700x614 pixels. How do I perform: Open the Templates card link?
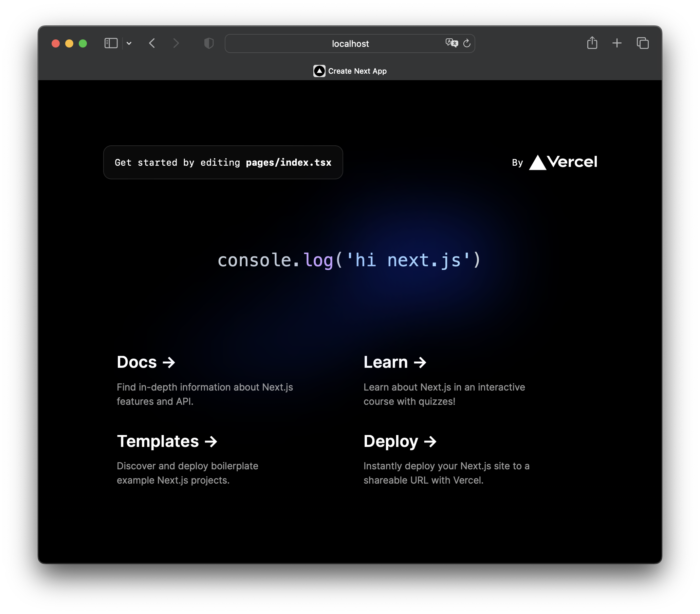[167, 441]
